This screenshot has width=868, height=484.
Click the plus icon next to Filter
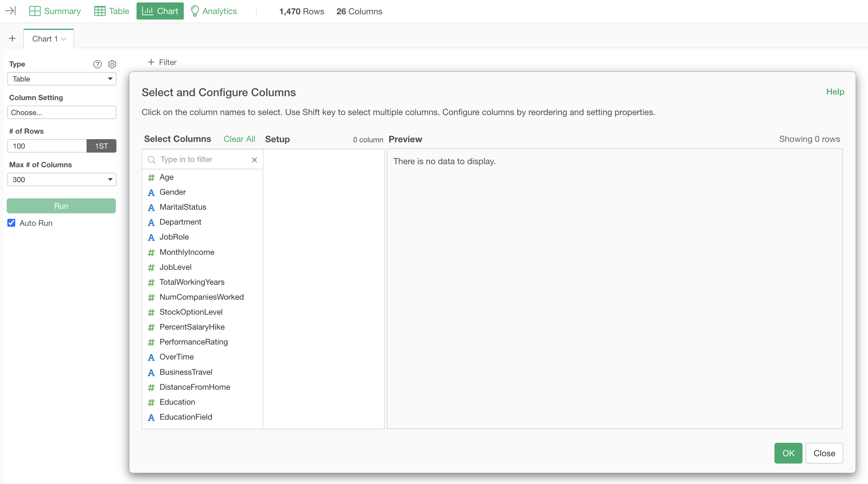151,62
